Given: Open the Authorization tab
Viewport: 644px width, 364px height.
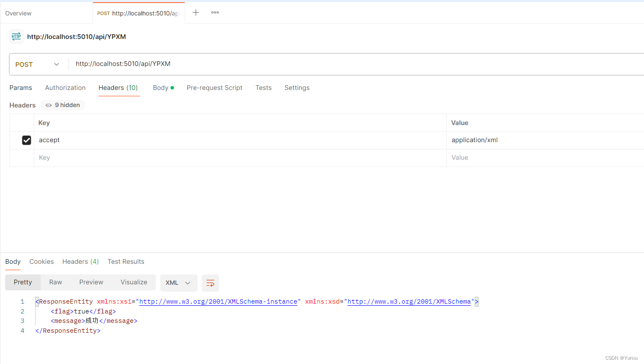Looking at the screenshot, I should [x=65, y=88].
